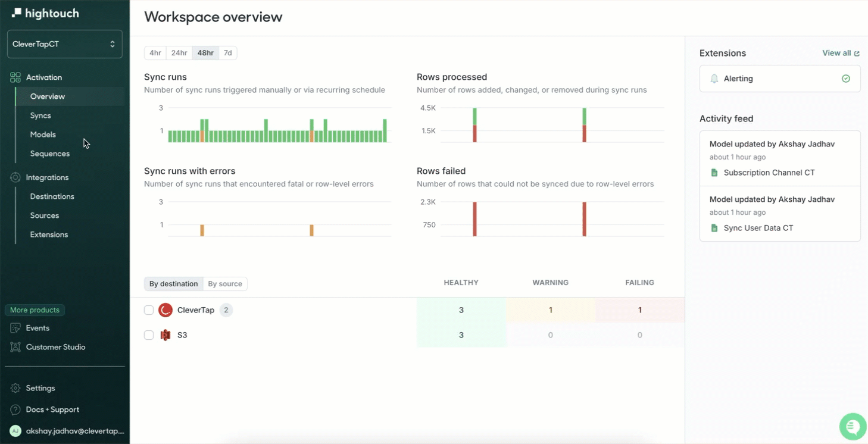
Task: Select the 4hr time range
Action: (155, 53)
